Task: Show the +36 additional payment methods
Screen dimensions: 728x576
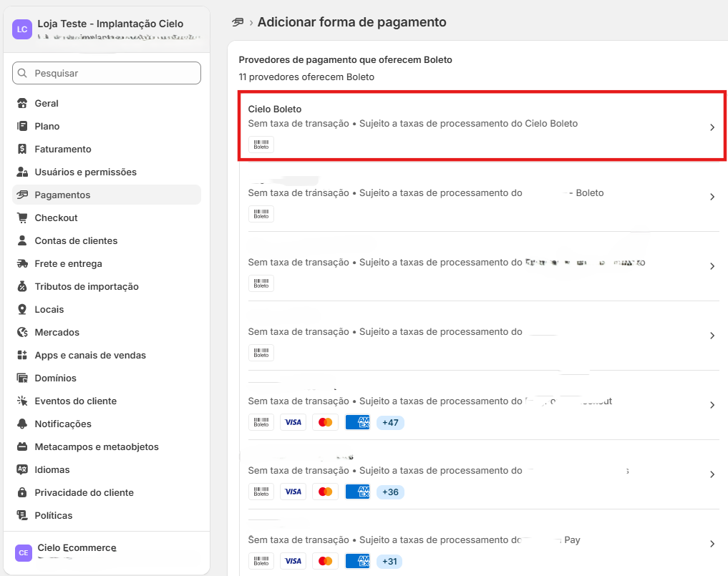Action: (x=390, y=492)
